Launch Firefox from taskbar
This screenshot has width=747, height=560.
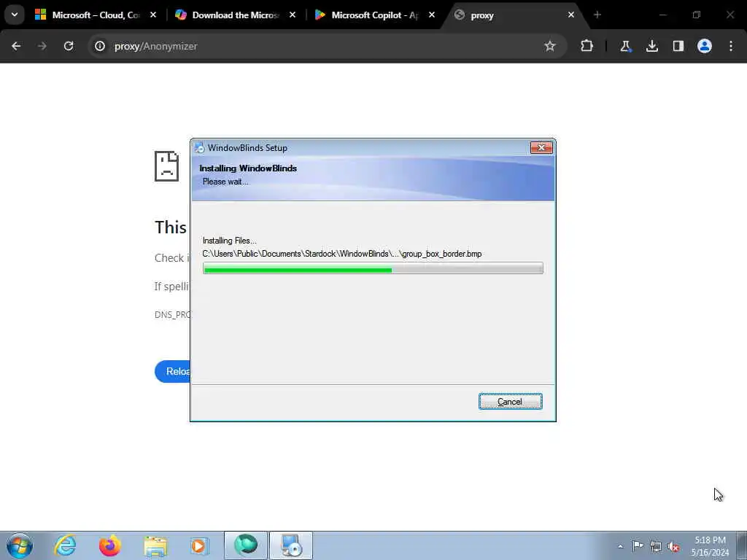(110, 545)
